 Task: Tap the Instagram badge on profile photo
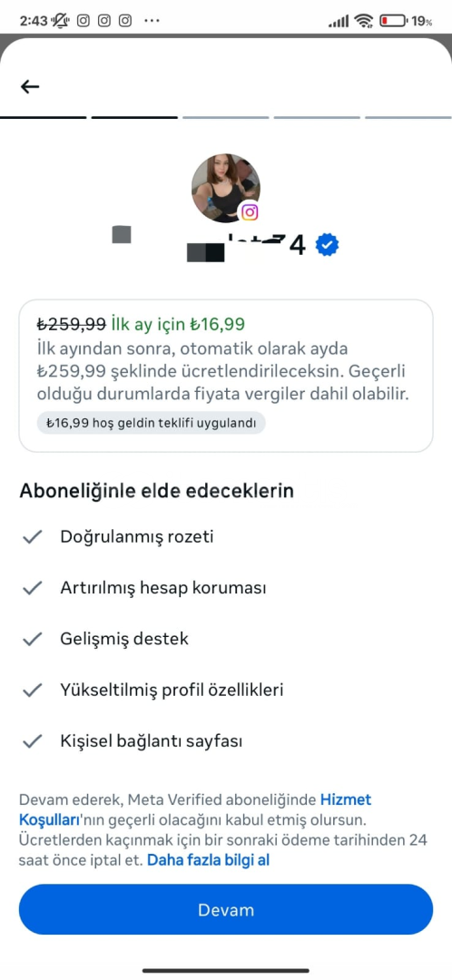pyautogui.click(x=250, y=212)
